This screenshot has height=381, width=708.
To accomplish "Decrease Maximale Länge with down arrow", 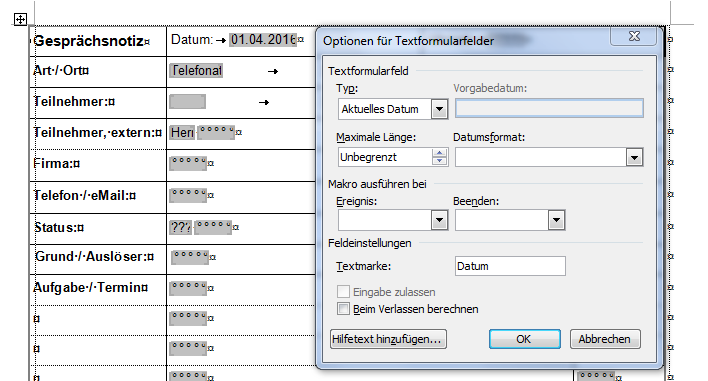I will [x=439, y=161].
